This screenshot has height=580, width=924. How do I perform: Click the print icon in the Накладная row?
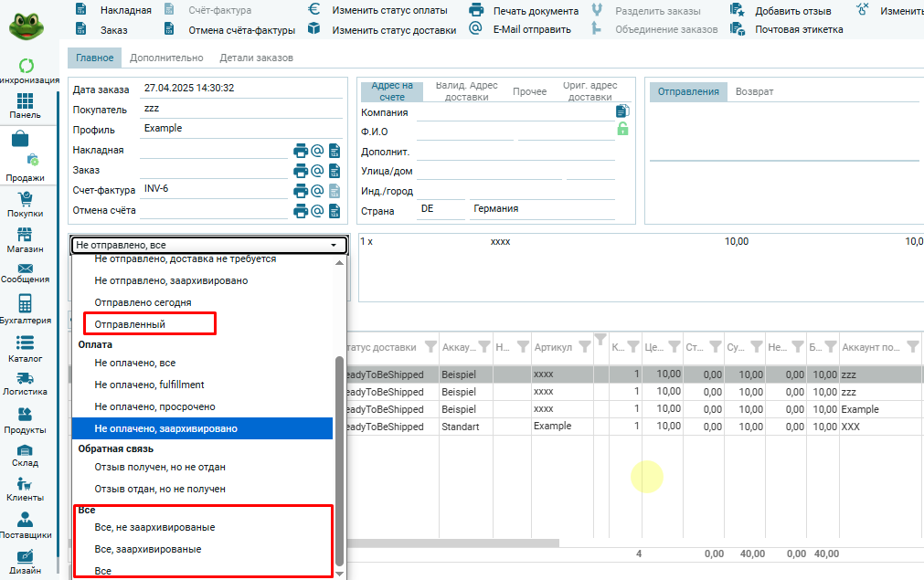click(x=300, y=151)
